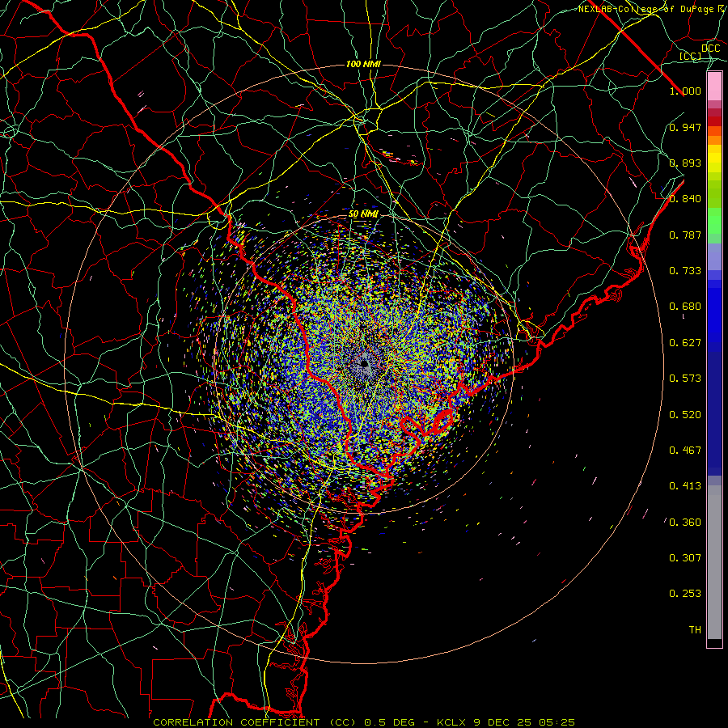The height and width of the screenshot is (728, 728).
Task: Select the 0.573 value on the color scale
Action: point(685,379)
